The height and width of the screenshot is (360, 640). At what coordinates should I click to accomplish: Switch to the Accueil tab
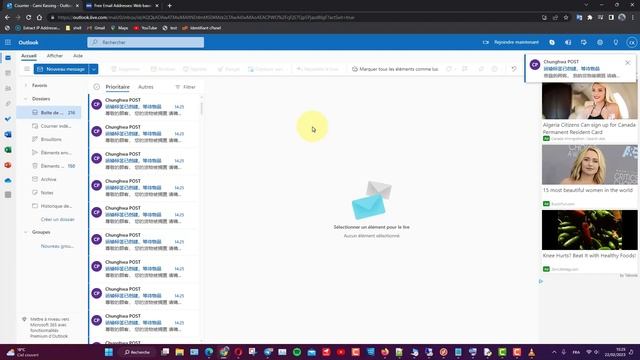point(29,56)
